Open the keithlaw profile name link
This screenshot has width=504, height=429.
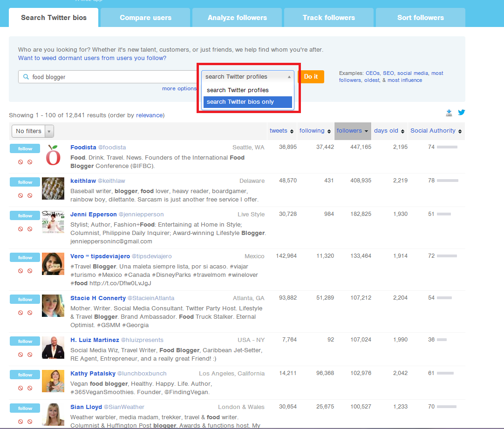[83, 181]
